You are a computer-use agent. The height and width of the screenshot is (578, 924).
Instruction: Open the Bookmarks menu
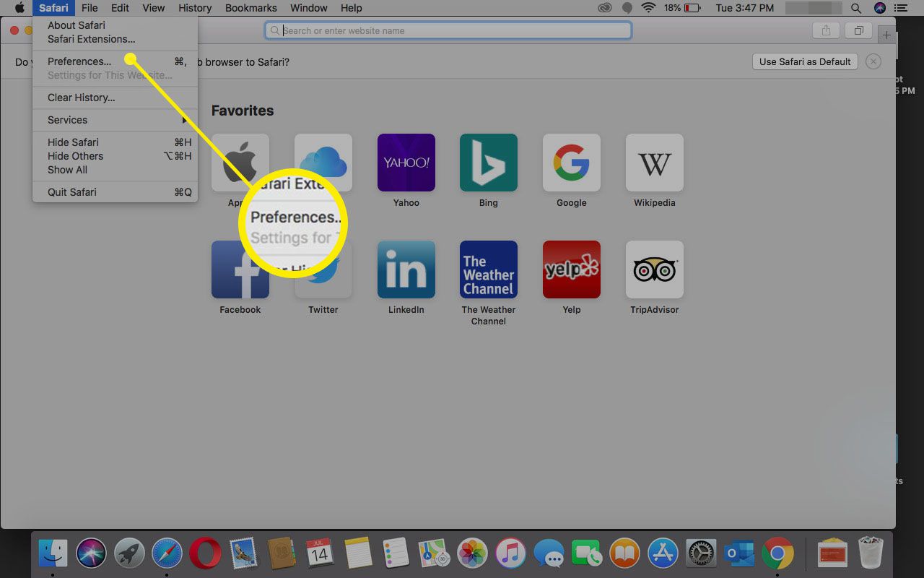coord(250,8)
